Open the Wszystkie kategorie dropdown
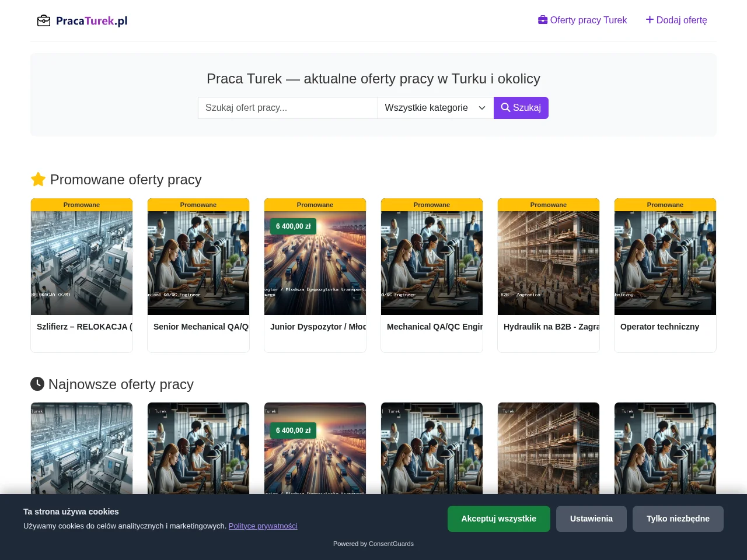The width and height of the screenshot is (747, 560). coord(435,108)
